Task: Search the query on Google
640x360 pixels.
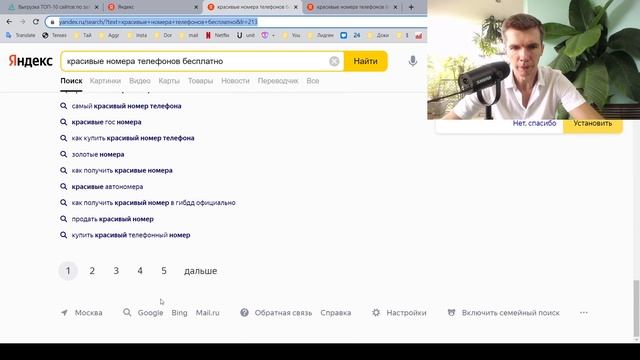Action: tap(150, 313)
